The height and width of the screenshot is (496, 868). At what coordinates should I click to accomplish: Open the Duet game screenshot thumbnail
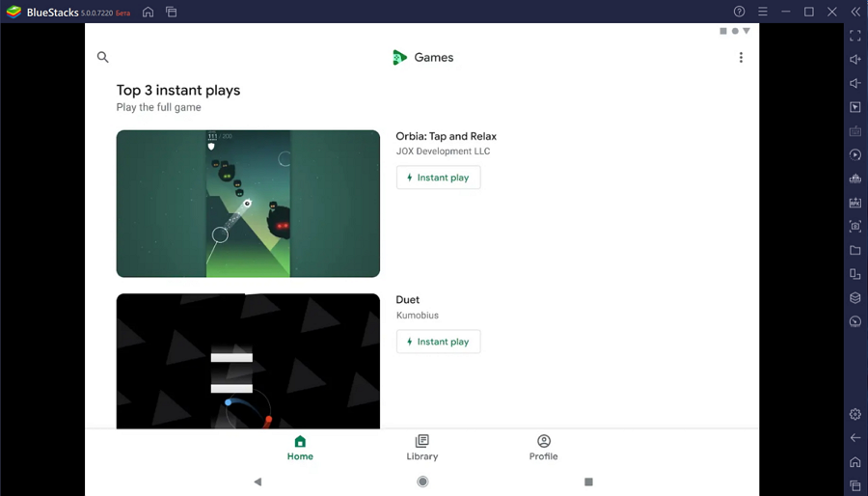coord(248,361)
